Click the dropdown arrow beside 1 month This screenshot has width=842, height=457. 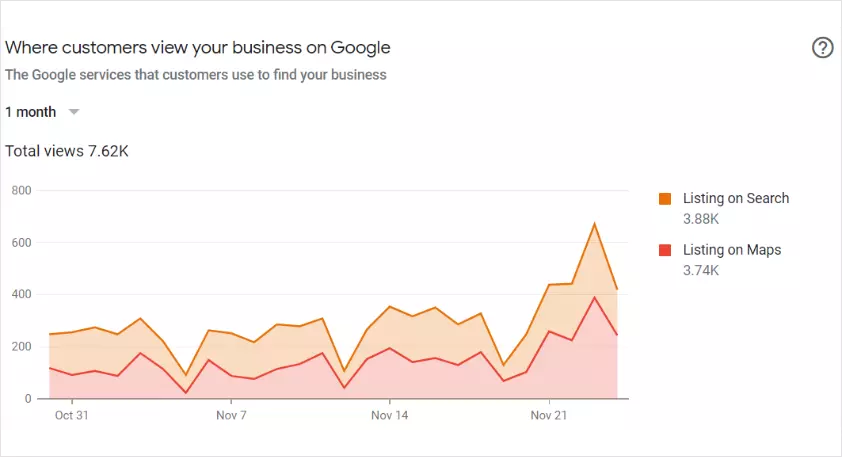click(73, 112)
